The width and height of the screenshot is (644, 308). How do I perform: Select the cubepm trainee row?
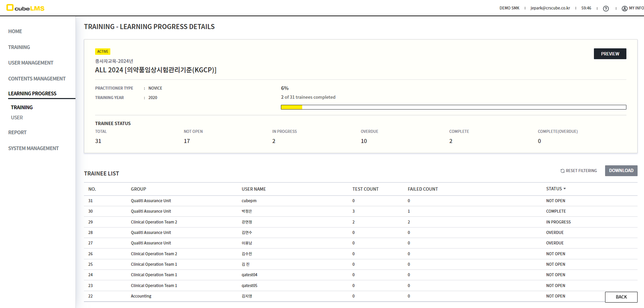(x=249, y=201)
